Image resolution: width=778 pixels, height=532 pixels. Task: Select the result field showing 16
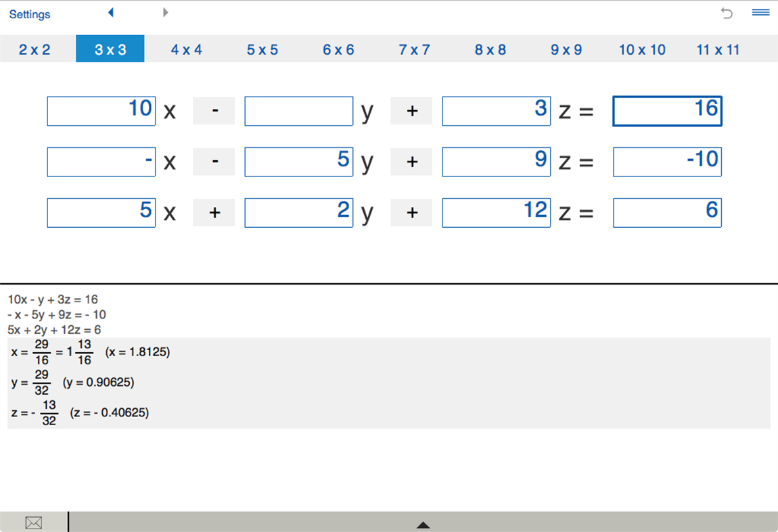(x=667, y=110)
